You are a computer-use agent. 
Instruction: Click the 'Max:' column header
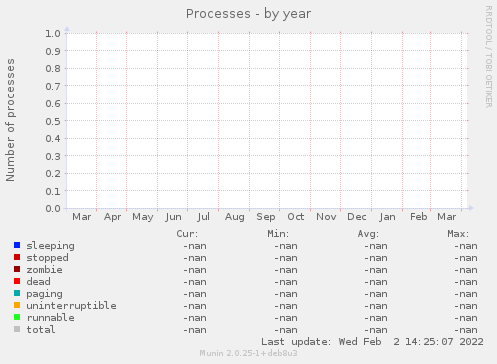(x=458, y=234)
